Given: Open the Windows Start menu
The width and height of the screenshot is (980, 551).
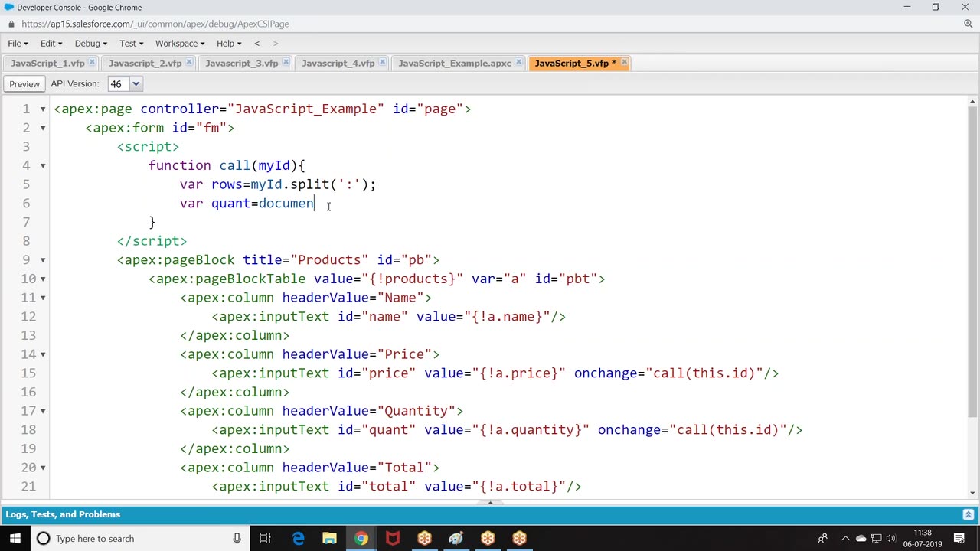Looking at the screenshot, I should [15, 538].
